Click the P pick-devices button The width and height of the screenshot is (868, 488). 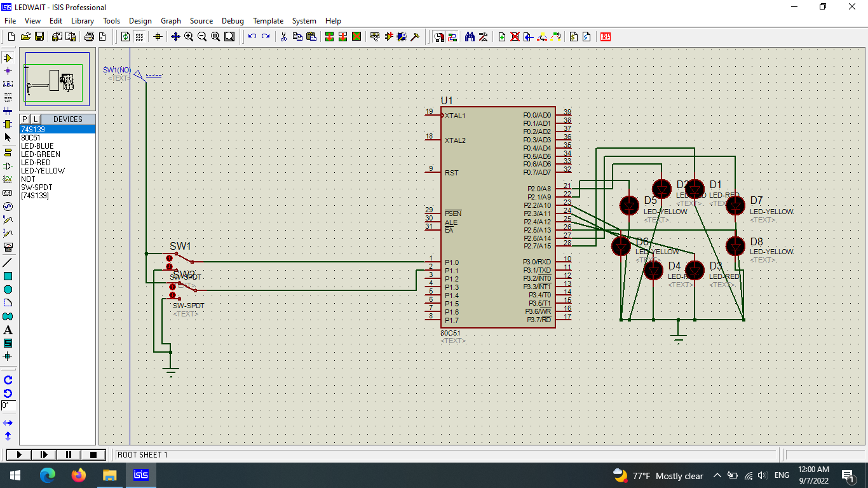24,119
